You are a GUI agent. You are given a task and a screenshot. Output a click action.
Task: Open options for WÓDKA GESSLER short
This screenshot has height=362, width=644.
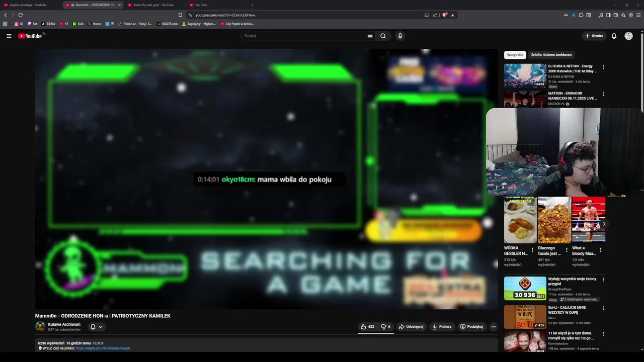pos(532,250)
